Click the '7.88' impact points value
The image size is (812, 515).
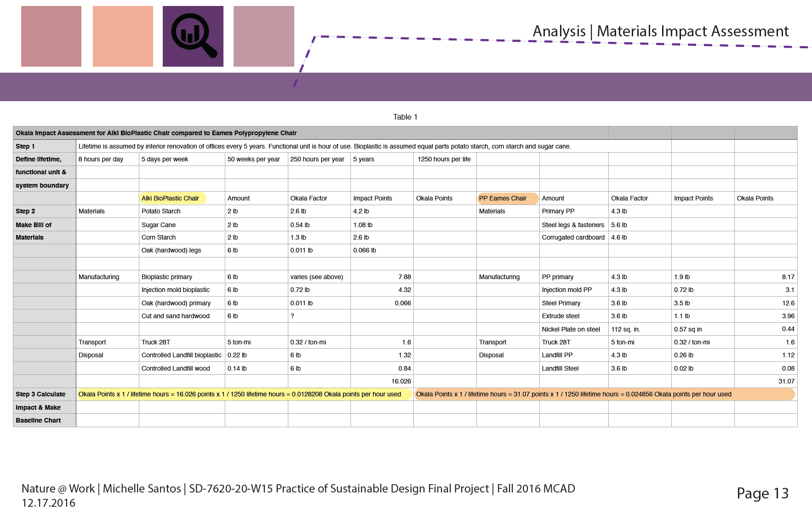point(405,277)
